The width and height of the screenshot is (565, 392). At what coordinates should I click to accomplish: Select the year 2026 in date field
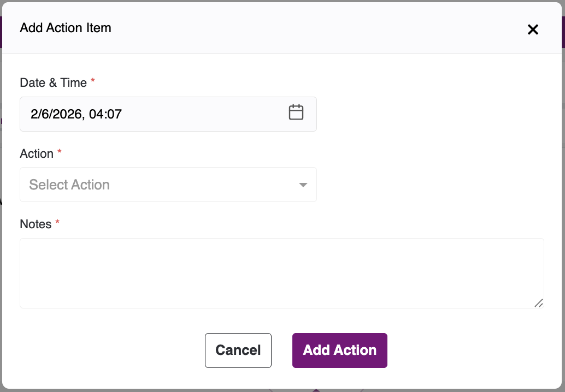pos(64,114)
